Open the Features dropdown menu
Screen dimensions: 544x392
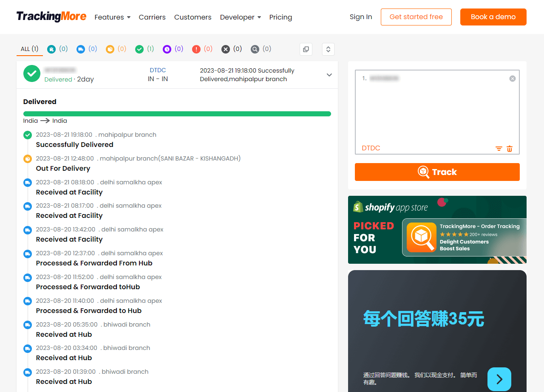pos(112,17)
